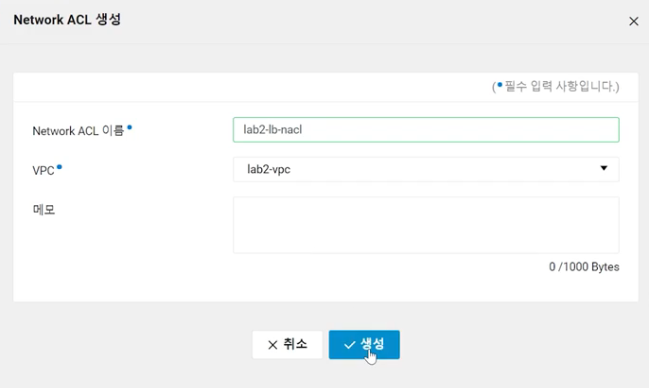Click the Network ACL 이름 input field
Screen dimensions: 649x388
click(x=426, y=130)
